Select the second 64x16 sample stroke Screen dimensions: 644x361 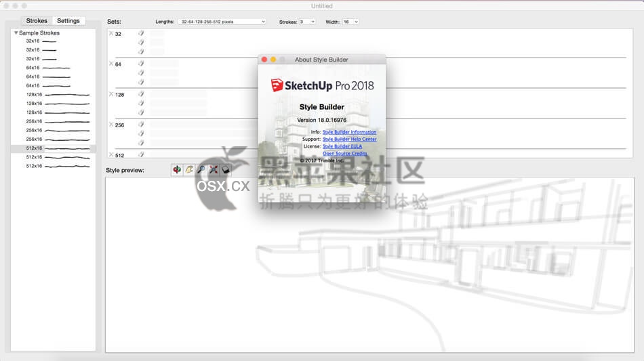(x=53, y=77)
